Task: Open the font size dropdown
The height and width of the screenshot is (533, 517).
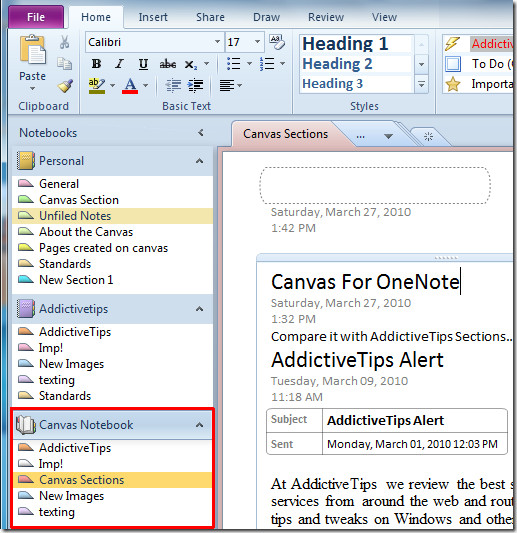Action: 257,42
